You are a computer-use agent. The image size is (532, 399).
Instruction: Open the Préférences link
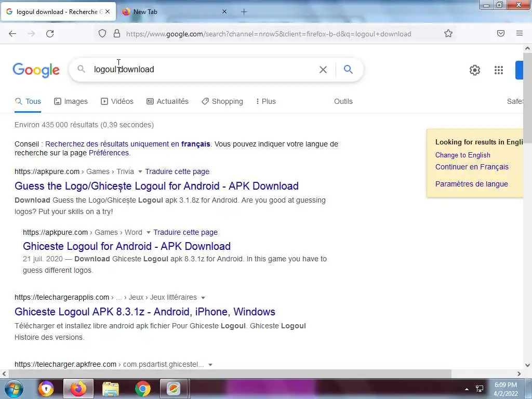point(109,153)
